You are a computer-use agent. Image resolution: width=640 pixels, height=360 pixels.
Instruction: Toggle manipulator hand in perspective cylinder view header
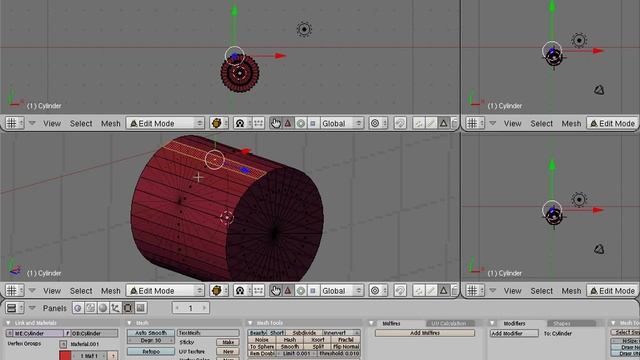[x=276, y=290]
